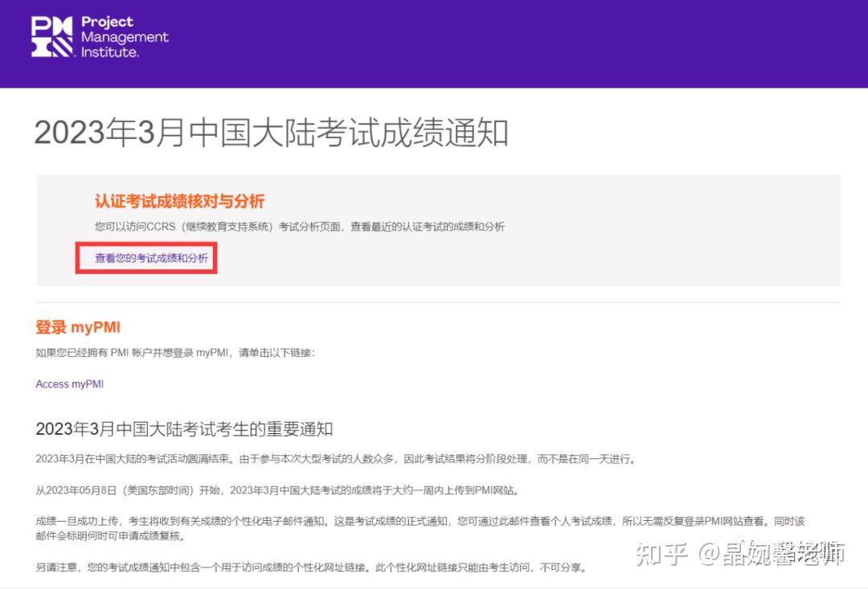
Task: Click the 登录 myPMI orange heading
Action: pos(77,327)
